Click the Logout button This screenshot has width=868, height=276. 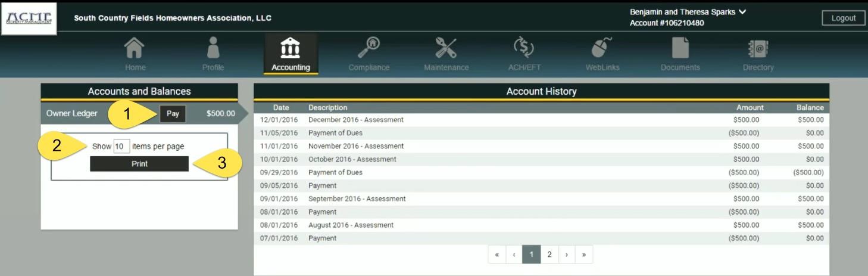pos(843,18)
